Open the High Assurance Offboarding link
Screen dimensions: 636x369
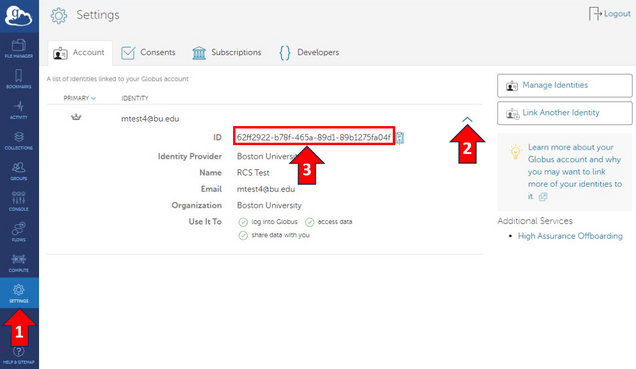(570, 236)
